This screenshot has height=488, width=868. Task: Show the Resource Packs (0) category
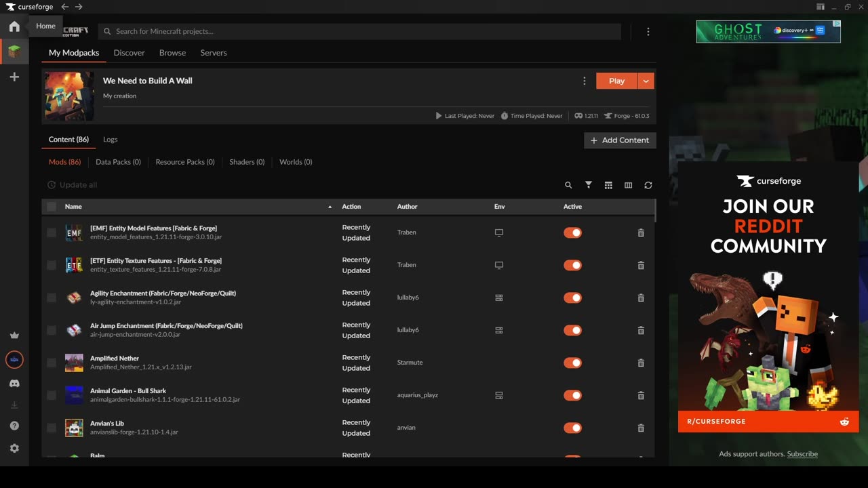pos(185,162)
